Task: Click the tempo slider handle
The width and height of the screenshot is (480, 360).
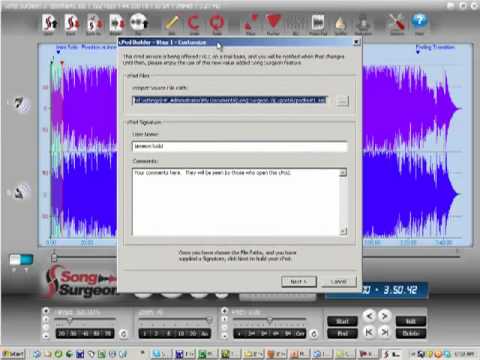Action: coord(70,320)
